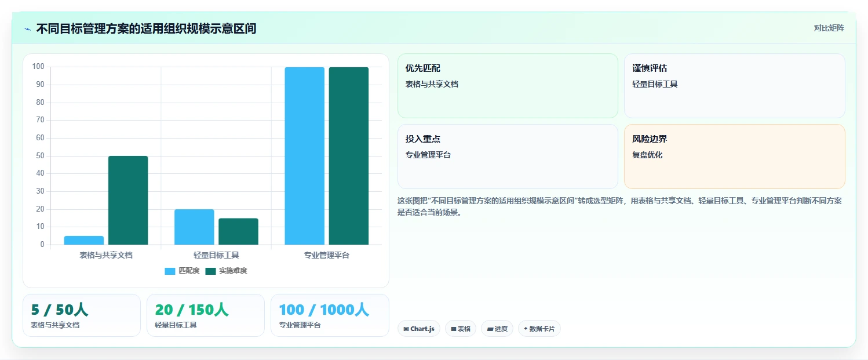
Task: Click the 50 y-axis label
Action: click(x=41, y=156)
